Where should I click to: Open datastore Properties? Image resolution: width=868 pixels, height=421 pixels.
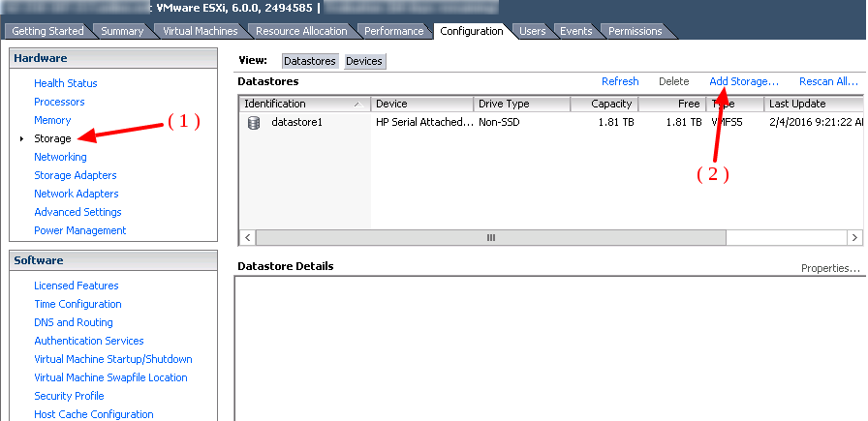click(x=830, y=268)
